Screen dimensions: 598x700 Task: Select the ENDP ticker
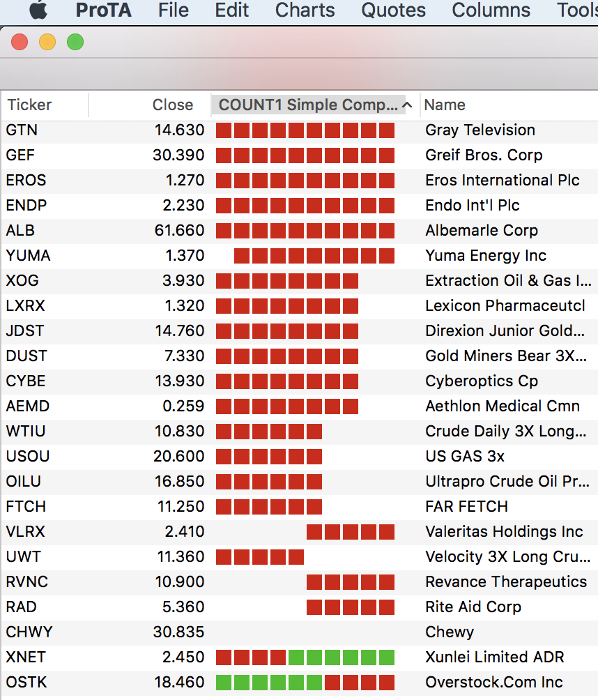(x=26, y=205)
